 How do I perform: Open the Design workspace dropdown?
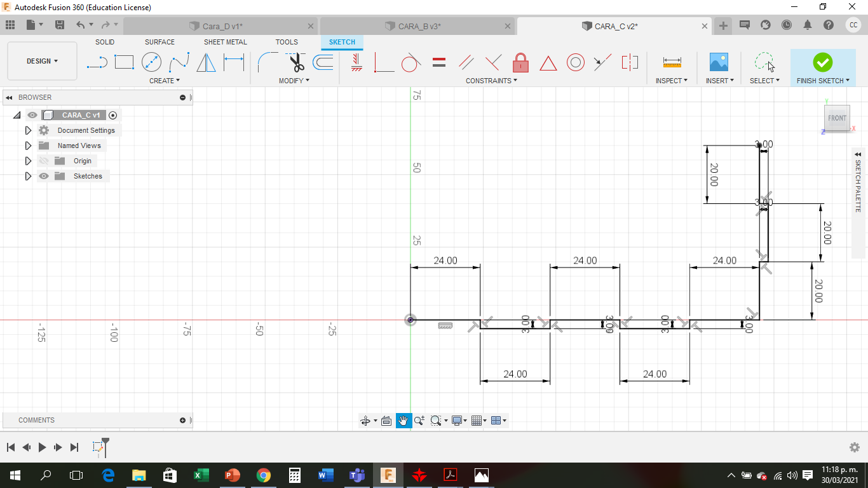42,61
